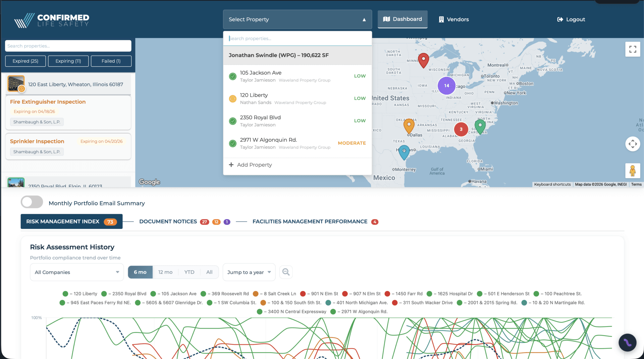Enable the Monthly Portfolio Email Summary toggle
This screenshot has width=644, height=359.
(x=32, y=202)
